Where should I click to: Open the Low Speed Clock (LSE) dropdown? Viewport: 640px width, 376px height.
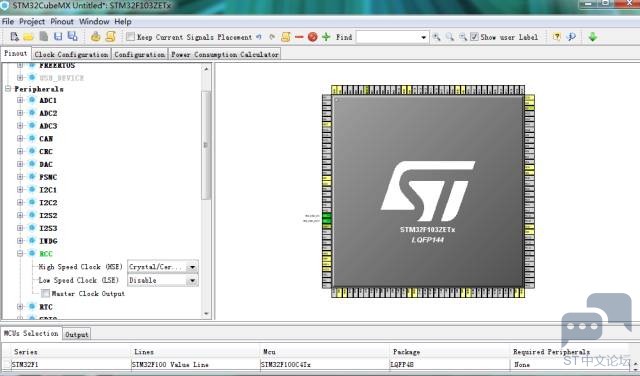[x=163, y=280]
